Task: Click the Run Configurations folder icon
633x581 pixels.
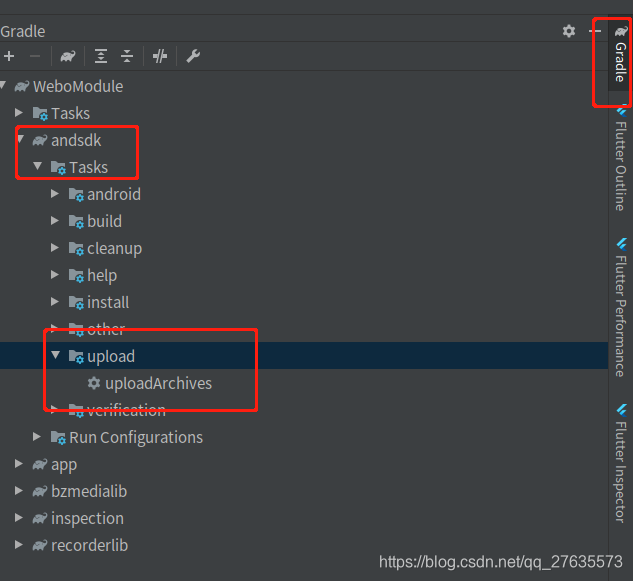Action: pos(58,438)
